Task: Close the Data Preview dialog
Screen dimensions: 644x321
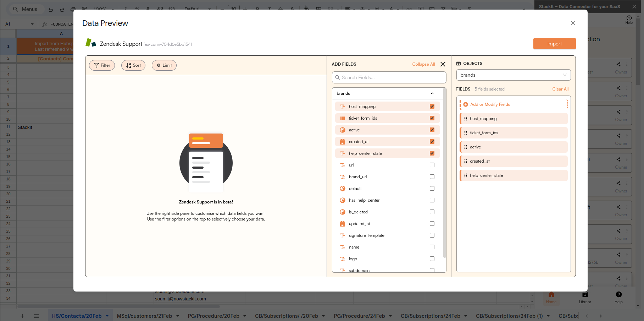Action: click(573, 23)
